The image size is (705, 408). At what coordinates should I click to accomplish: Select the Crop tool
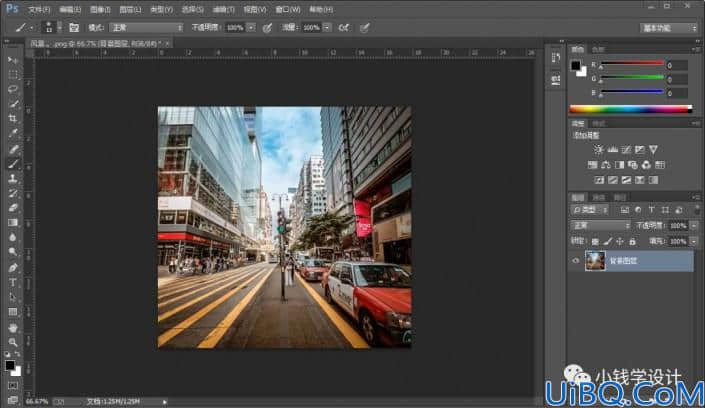click(x=13, y=119)
